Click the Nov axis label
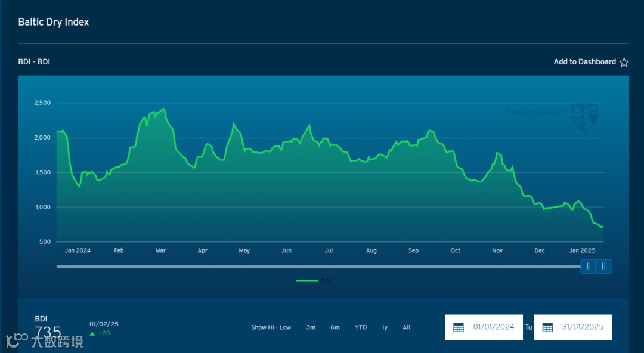The height and width of the screenshot is (353, 644). [497, 250]
